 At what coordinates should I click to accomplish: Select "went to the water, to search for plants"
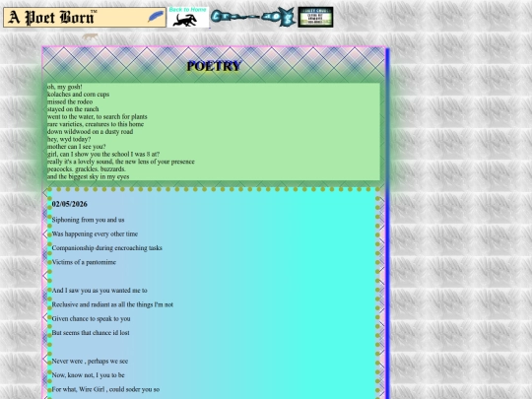click(x=97, y=116)
